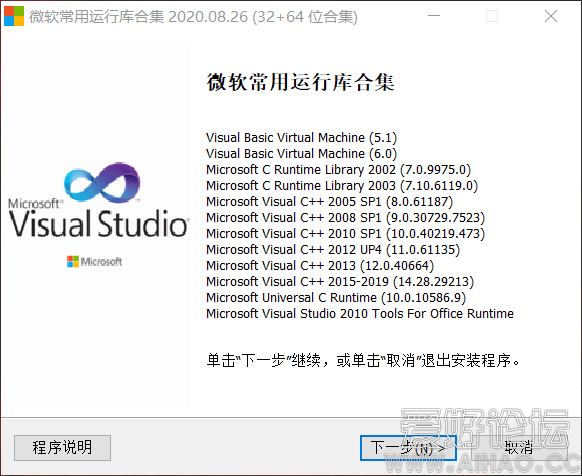Click Microsoft Visual C++ 2012 UP4 line
Image resolution: width=582 pixels, height=476 pixels.
333,250
